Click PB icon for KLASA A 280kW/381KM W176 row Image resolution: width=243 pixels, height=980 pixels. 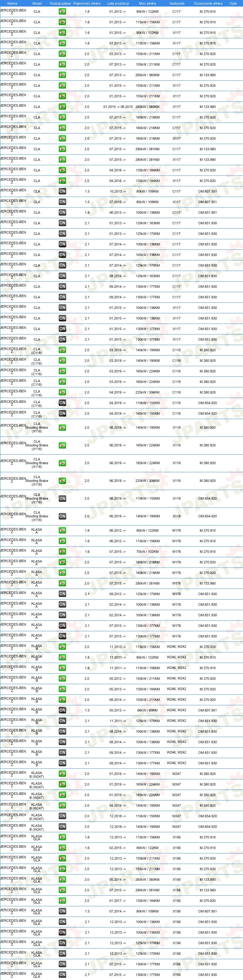[x=62, y=583]
